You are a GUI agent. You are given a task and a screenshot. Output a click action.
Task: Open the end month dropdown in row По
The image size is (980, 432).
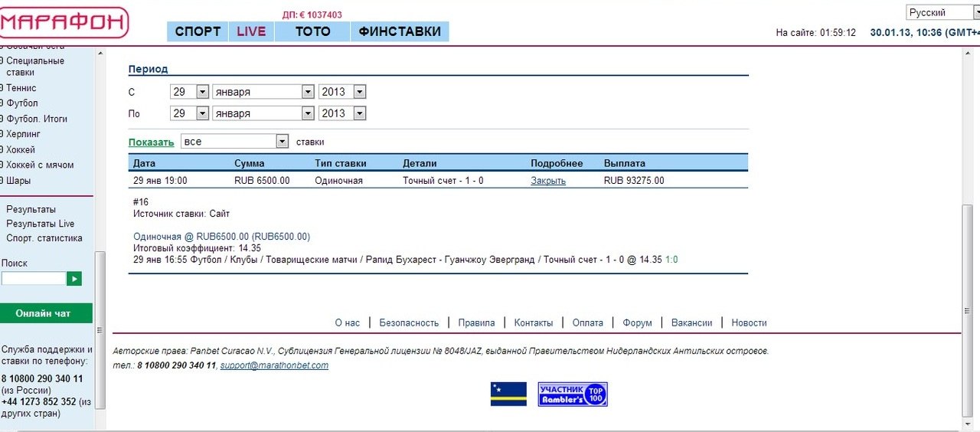263,113
